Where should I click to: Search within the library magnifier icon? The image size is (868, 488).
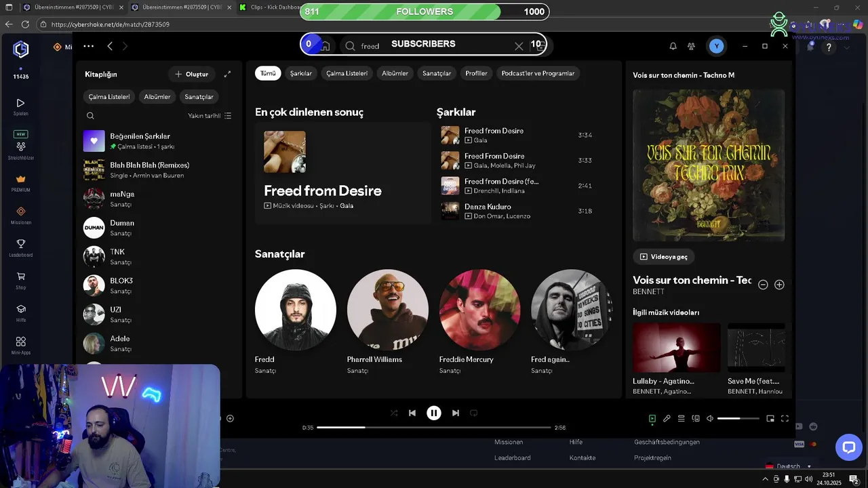(90, 116)
